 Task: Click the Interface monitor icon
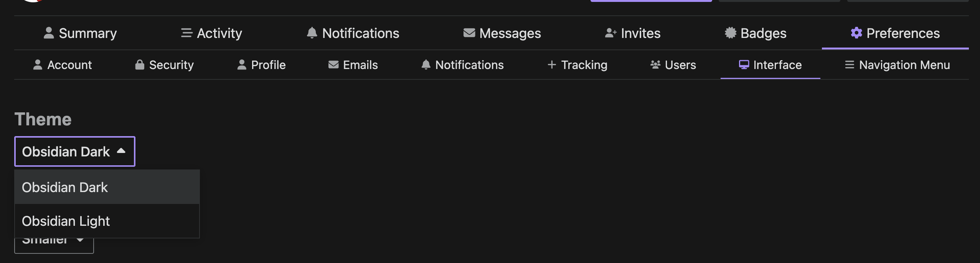pos(744,65)
